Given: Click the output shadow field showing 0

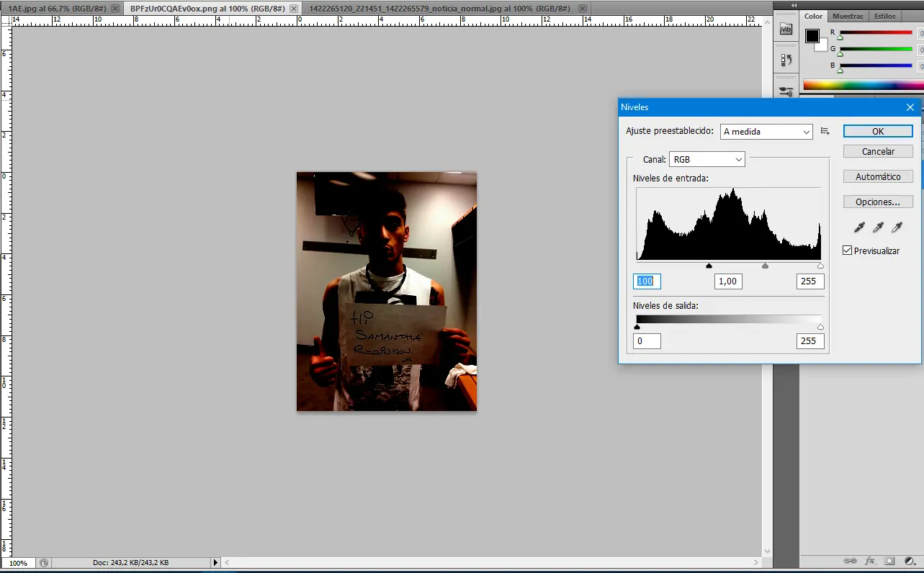Looking at the screenshot, I should coord(647,341).
